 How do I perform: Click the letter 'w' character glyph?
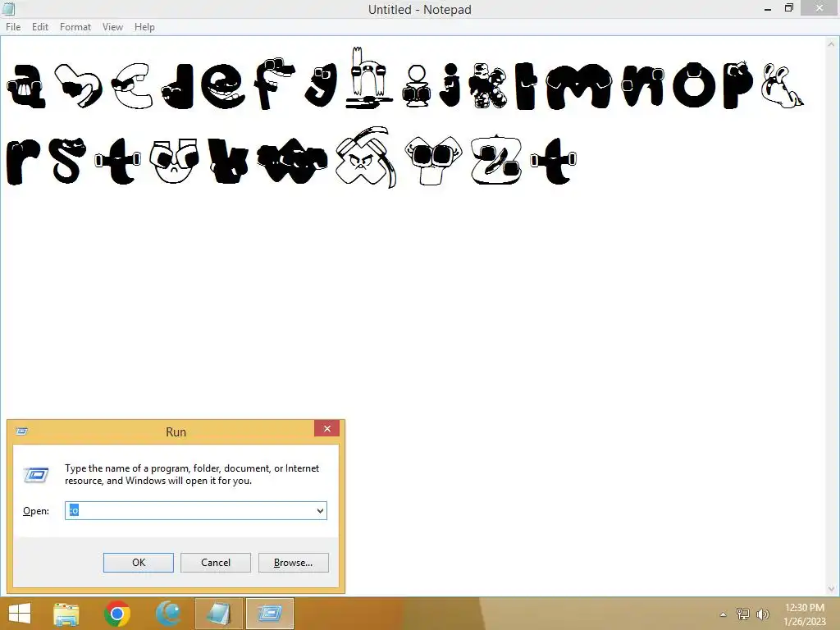292,160
